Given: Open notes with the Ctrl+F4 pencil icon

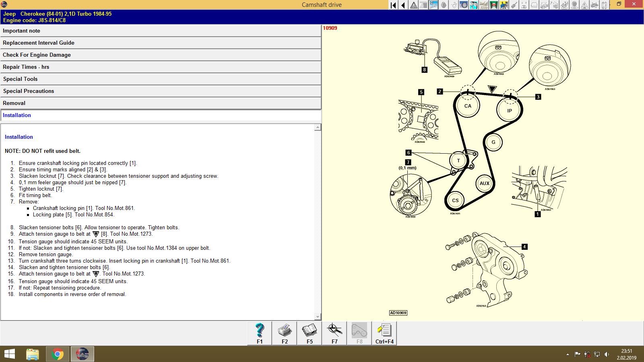Looking at the screenshot, I should tap(384, 332).
